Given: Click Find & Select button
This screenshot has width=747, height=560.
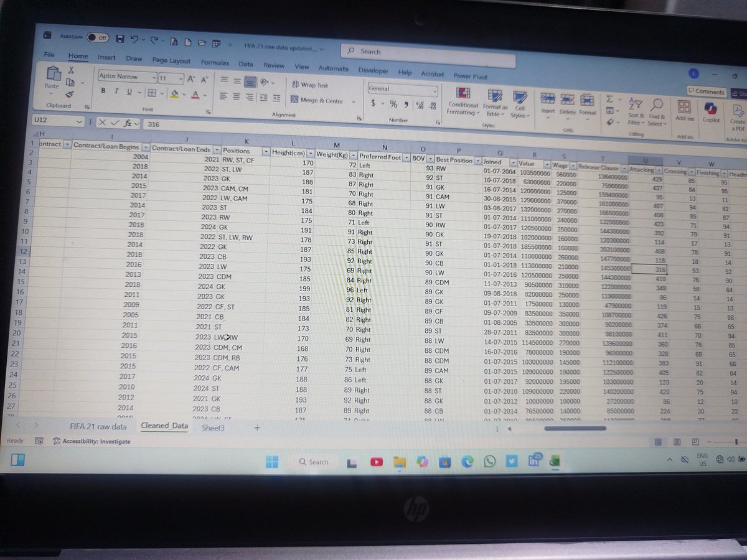Looking at the screenshot, I should (656, 111).
